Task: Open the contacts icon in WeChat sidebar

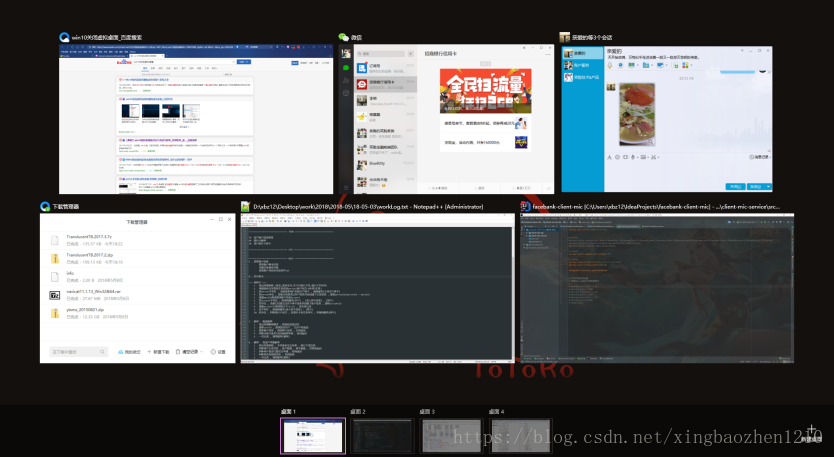Action: pyautogui.click(x=346, y=80)
